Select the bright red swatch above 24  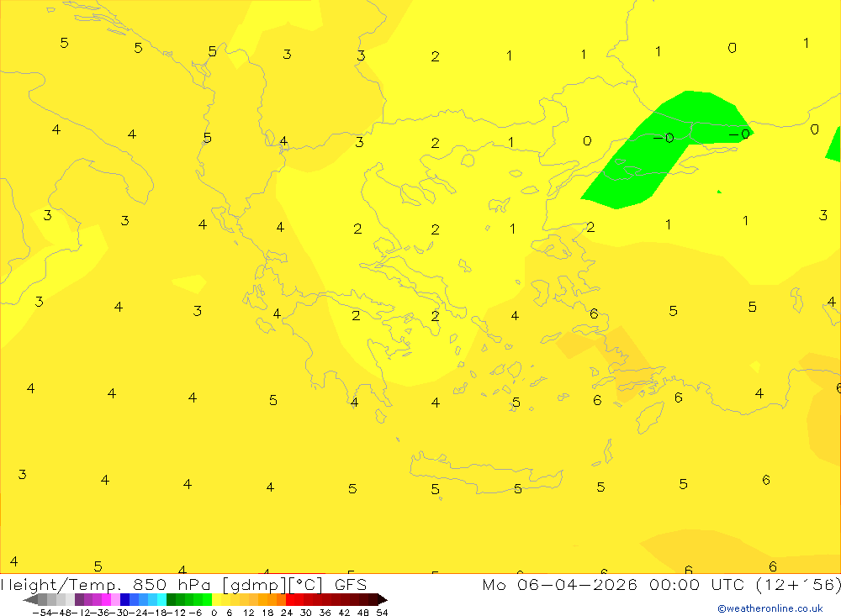[290, 600]
